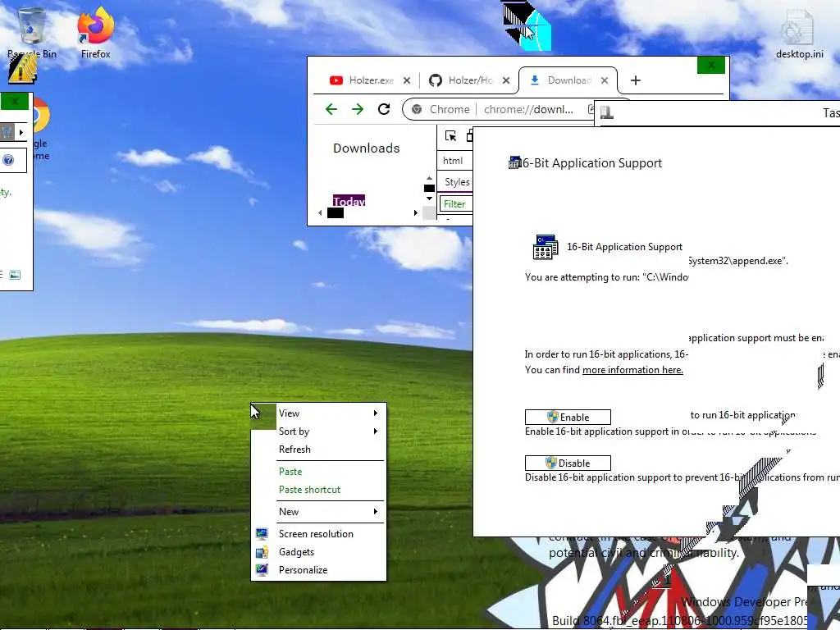Click the Downloads horizontal scrollbar right arrow
This screenshot has height=630, width=840.
pyautogui.click(x=416, y=212)
